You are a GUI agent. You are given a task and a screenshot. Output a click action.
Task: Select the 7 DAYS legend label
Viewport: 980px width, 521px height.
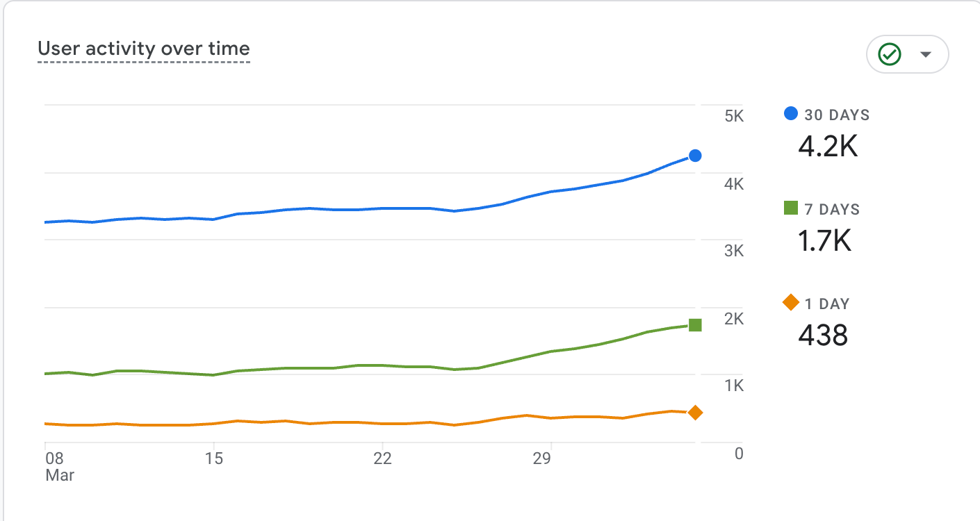click(x=832, y=209)
